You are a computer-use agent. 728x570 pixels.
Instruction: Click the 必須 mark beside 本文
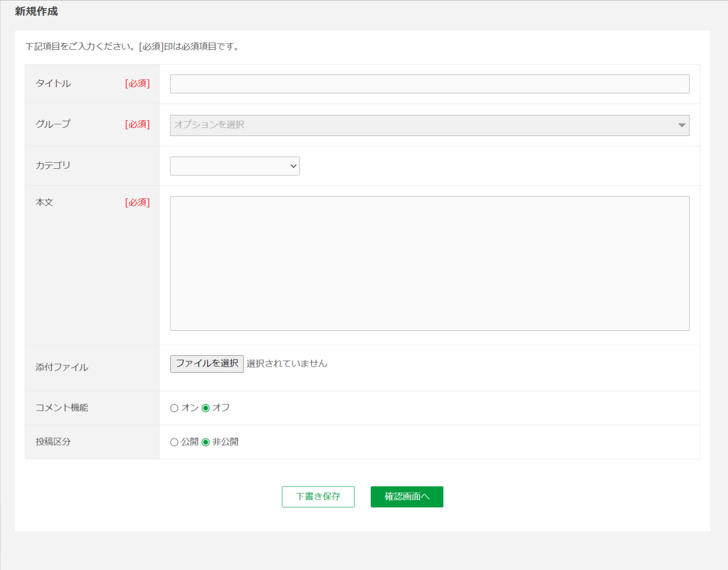coord(137,202)
